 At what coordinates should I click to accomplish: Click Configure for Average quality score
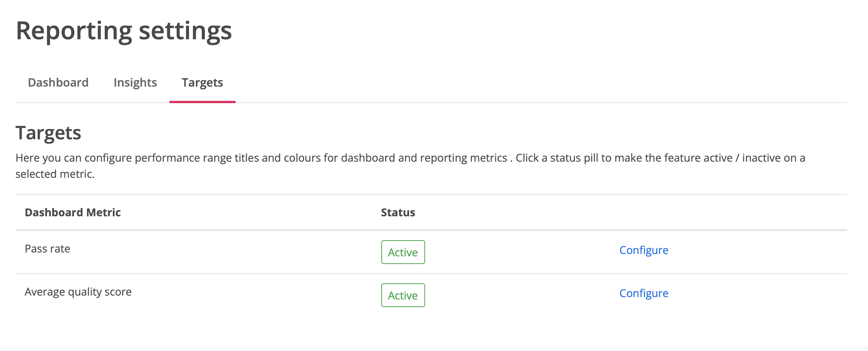point(643,293)
